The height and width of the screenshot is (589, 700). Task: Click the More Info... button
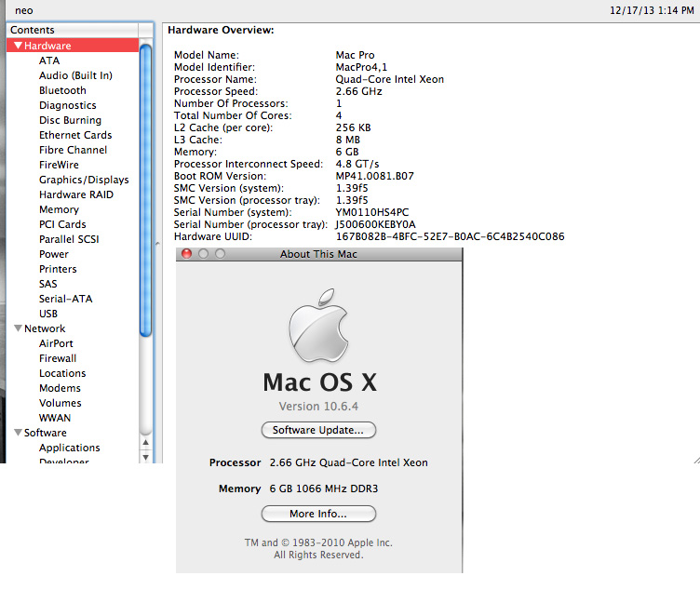(x=318, y=514)
